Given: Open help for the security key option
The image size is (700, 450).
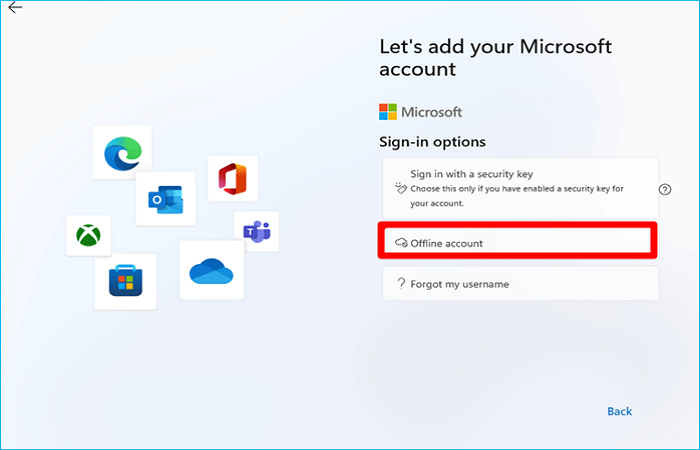Looking at the screenshot, I should (x=664, y=189).
